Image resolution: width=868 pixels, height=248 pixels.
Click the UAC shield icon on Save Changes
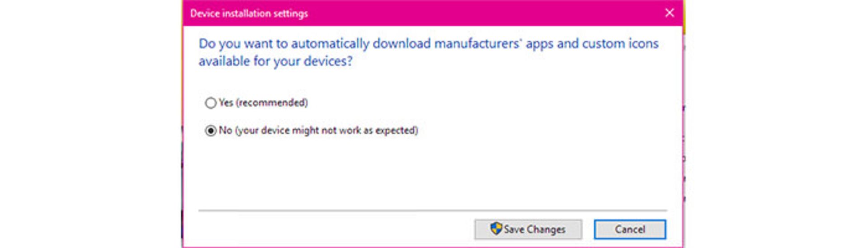point(496,228)
